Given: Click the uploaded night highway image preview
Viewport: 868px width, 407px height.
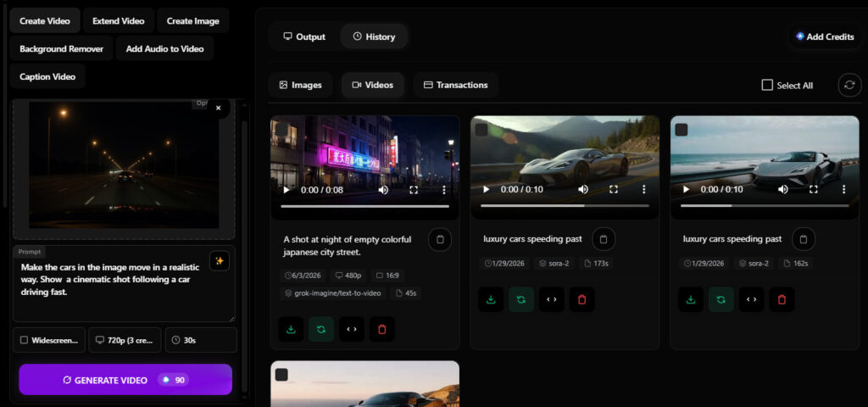Looking at the screenshot, I should point(124,164).
